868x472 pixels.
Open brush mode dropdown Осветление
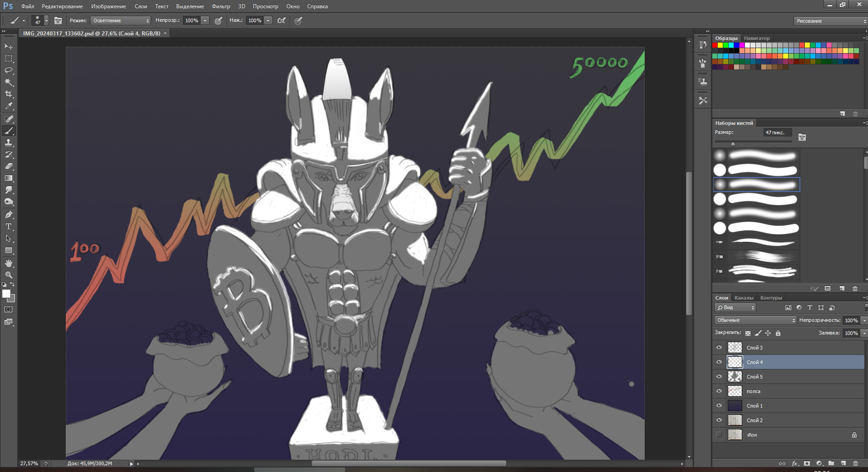click(120, 20)
